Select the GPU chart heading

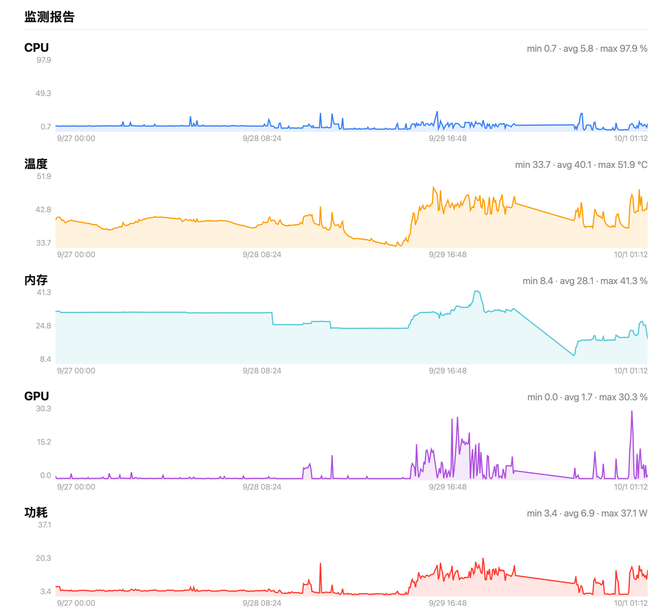(37, 396)
